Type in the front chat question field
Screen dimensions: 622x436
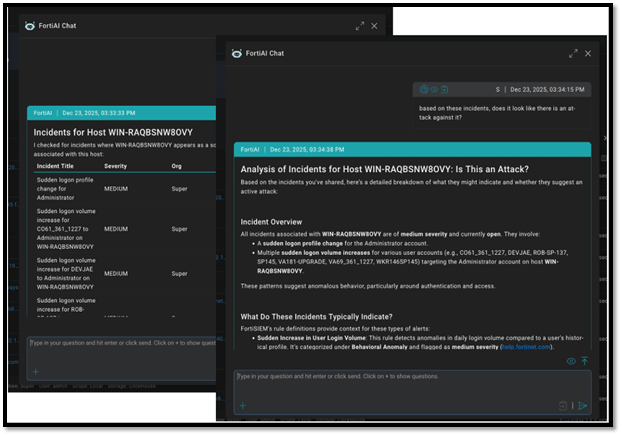point(400,377)
